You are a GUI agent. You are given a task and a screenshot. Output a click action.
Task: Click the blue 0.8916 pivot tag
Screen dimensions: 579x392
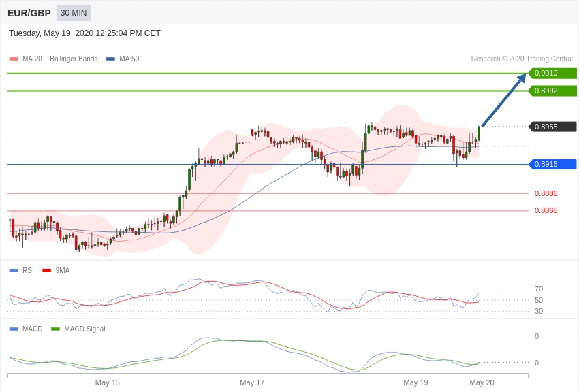pyautogui.click(x=552, y=164)
